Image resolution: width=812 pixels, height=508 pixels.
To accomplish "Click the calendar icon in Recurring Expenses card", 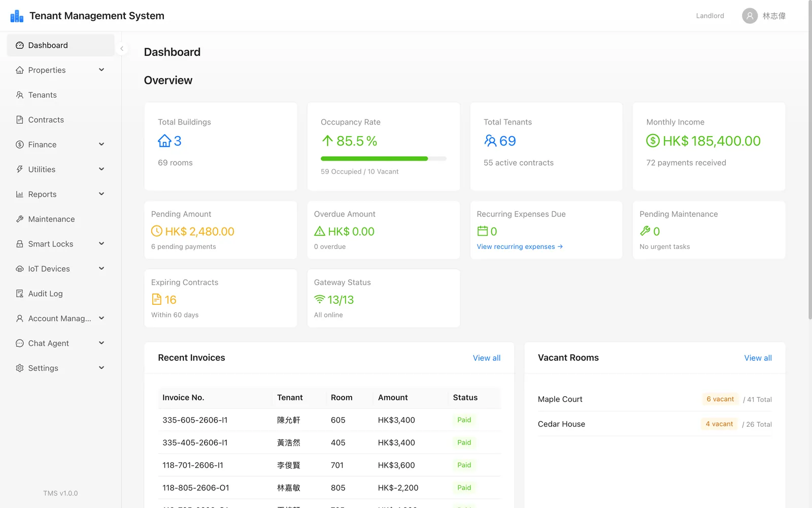I will click(x=483, y=231).
